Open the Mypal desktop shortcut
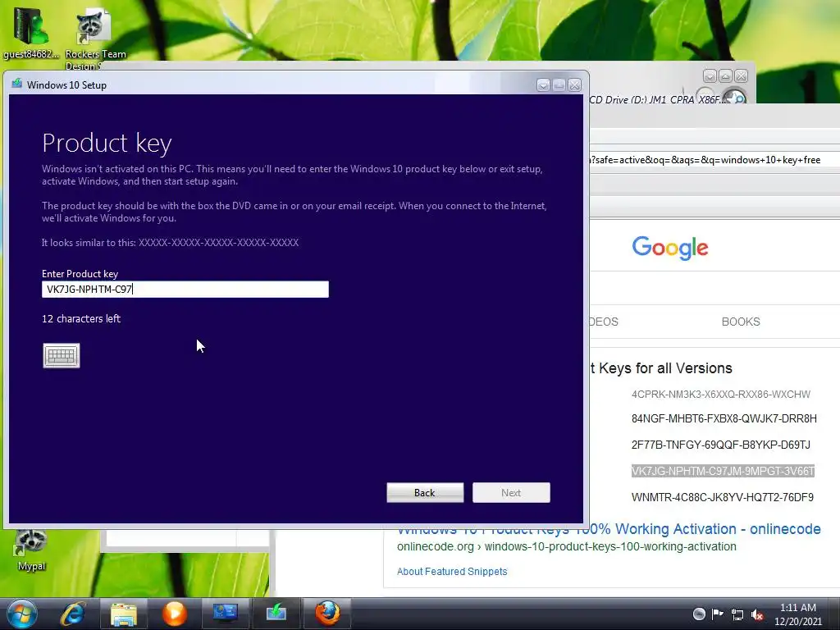840x630 pixels. (31, 550)
